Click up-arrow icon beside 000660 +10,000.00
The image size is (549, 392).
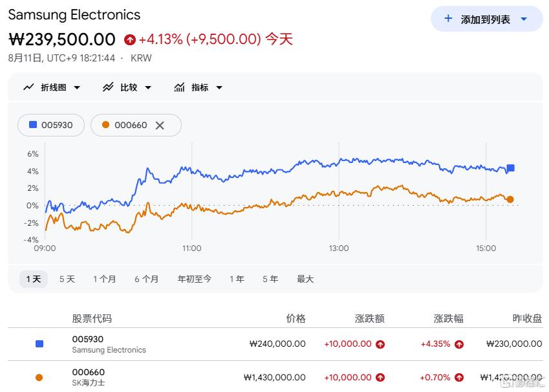tap(380, 378)
